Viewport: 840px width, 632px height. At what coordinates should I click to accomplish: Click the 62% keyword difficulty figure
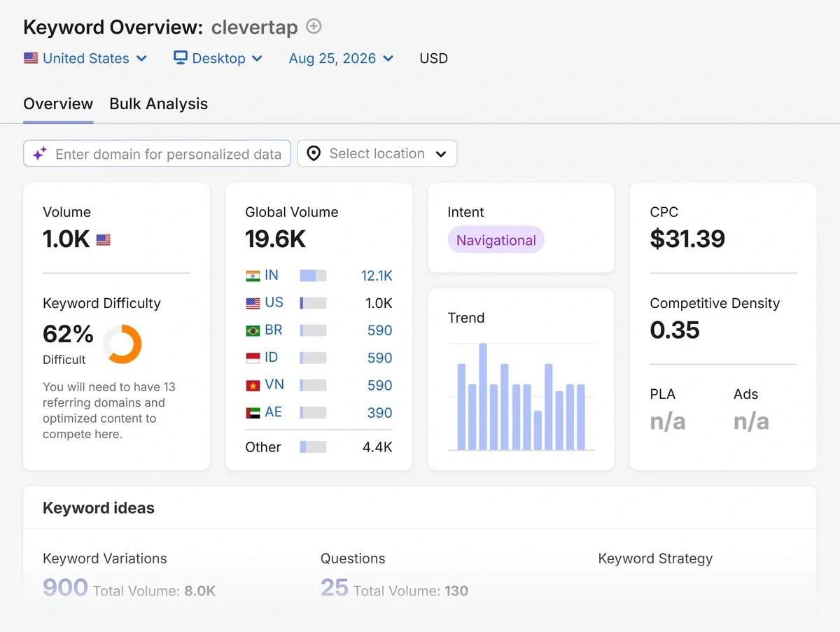tap(68, 334)
